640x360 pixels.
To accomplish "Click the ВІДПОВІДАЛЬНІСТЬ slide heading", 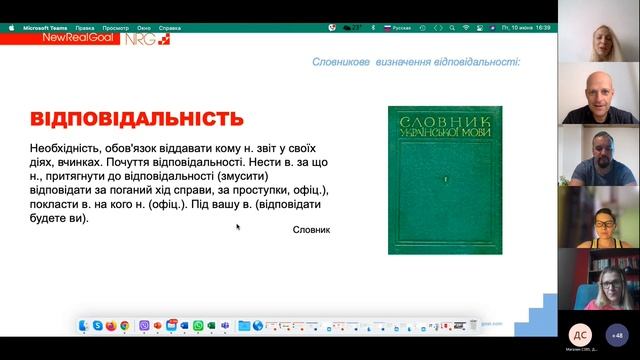I will [137, 119].
